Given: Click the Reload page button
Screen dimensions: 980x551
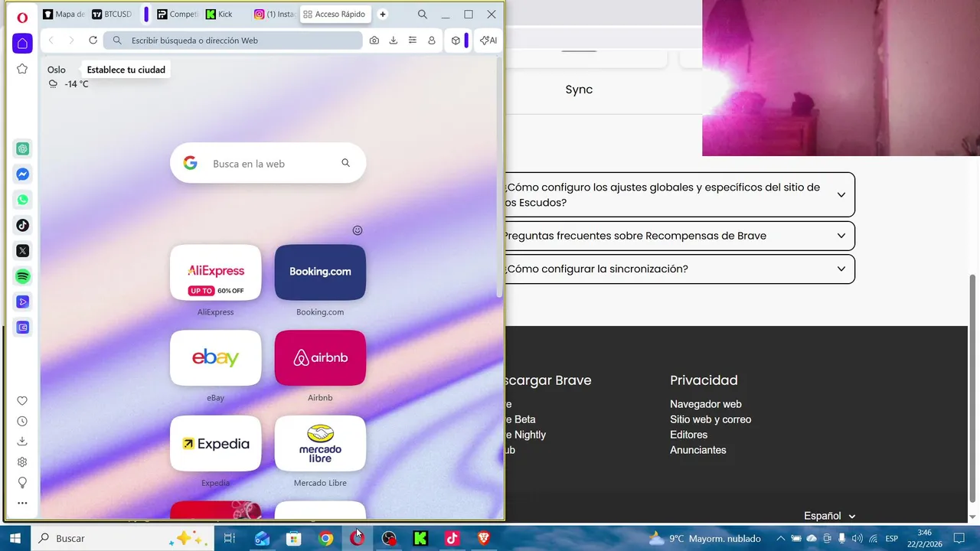Looking at the screenshot, I should 93,41.
